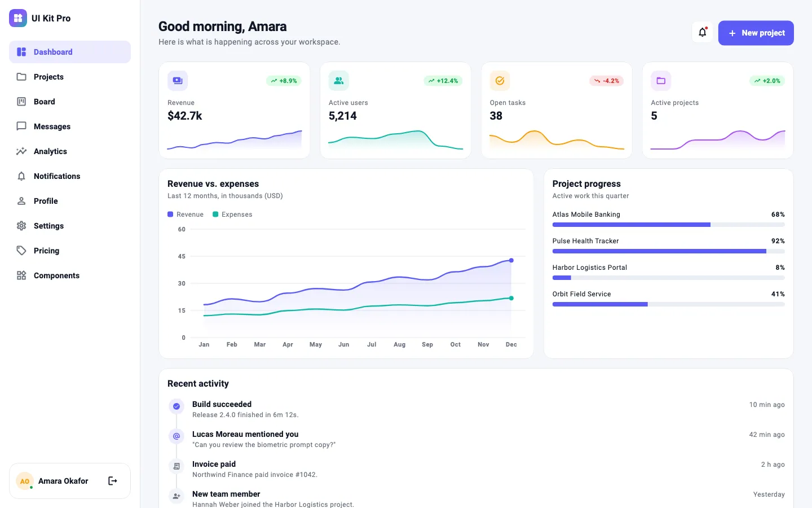Click the Harbor Logistics Portal progress bar
The width and height of the screenshot is (812, 508).
tap(669, 278)
